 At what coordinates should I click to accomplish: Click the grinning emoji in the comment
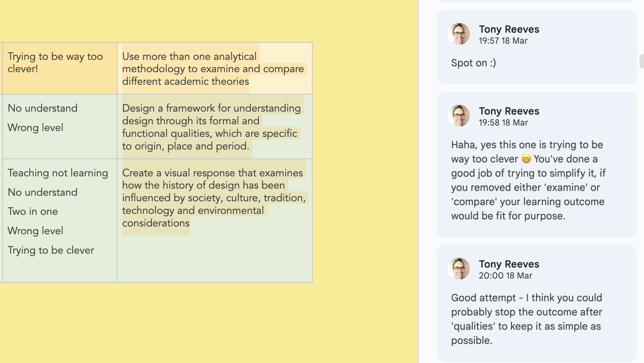point(526,159)
